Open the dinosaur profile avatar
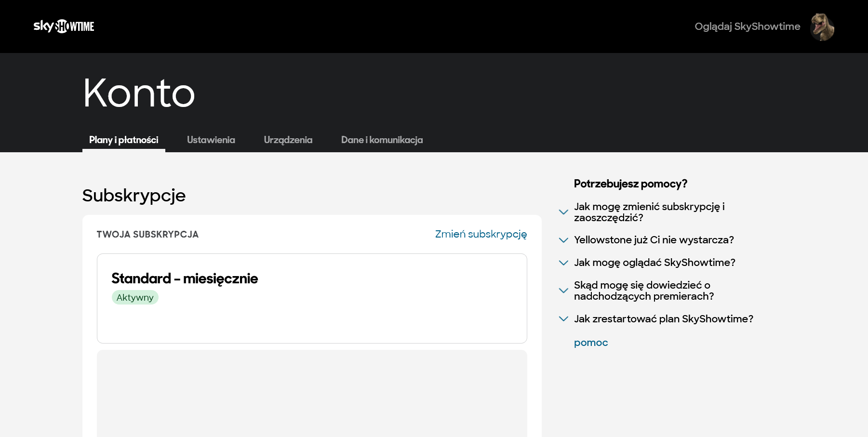The image size is (868, 437). pyautogui.click(x=822, y=27)
